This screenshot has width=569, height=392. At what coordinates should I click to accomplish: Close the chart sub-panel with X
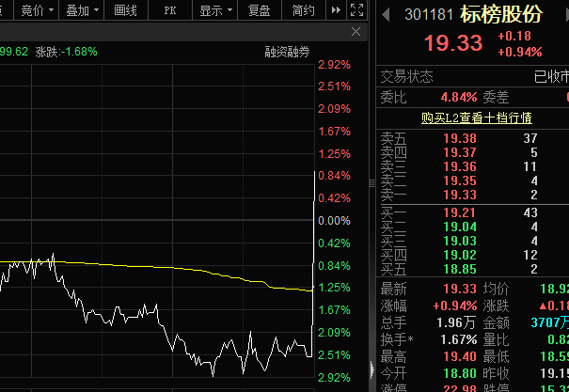[x=356, y=32]
